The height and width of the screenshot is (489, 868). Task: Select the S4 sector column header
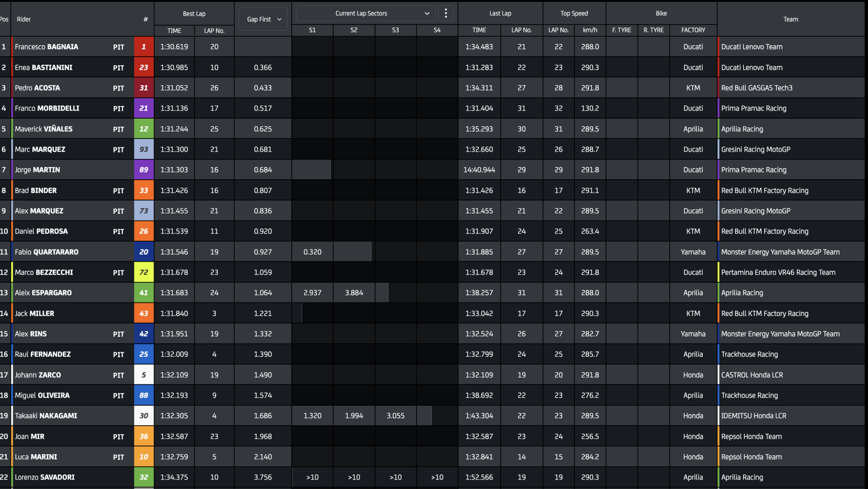437,30
